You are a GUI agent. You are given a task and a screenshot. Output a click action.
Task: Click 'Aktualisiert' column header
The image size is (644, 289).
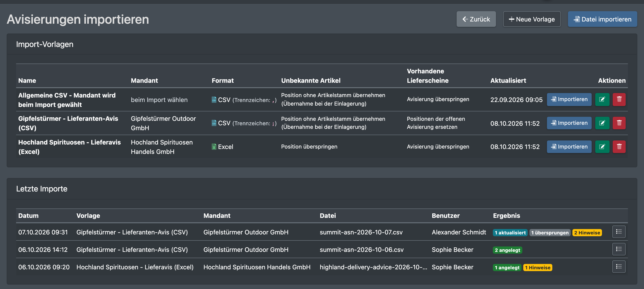pyautogui.click(x=508, y=81)
